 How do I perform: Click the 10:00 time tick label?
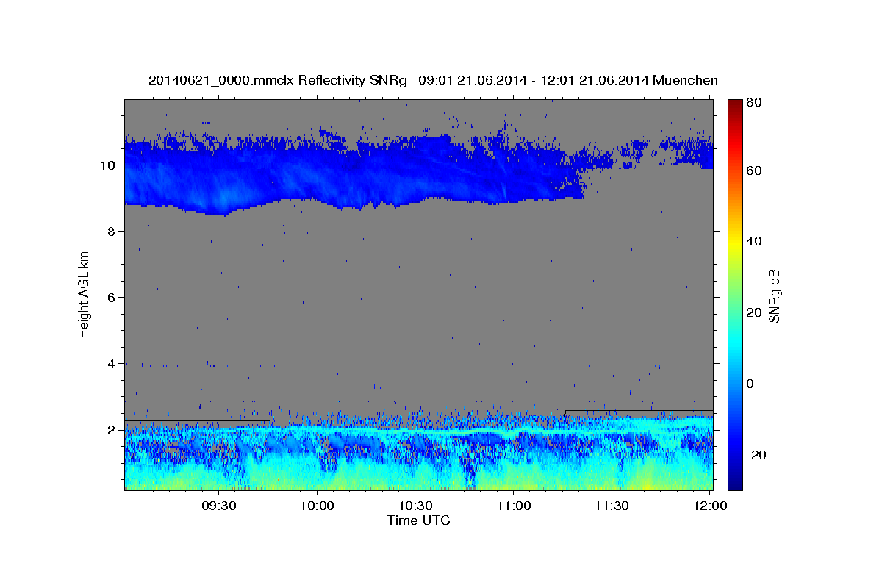(x=317, y=506)
